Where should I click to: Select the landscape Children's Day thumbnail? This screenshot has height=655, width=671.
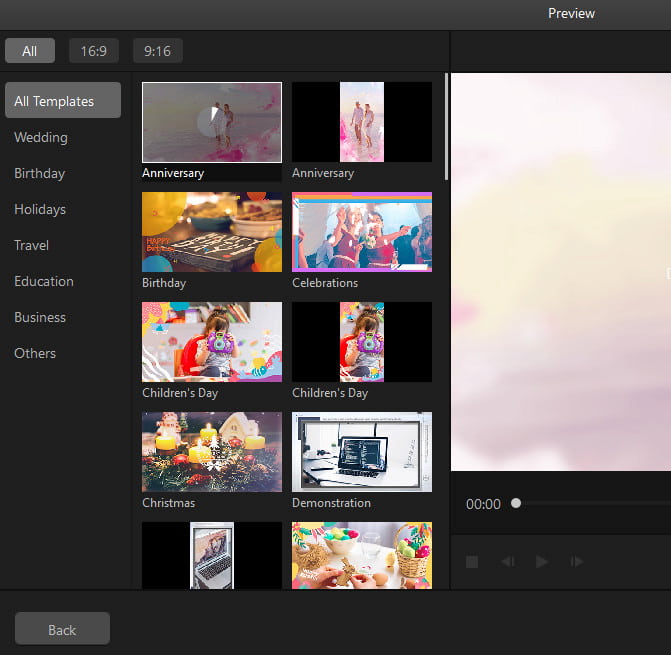pyautogui.click(x=212, y=342)
